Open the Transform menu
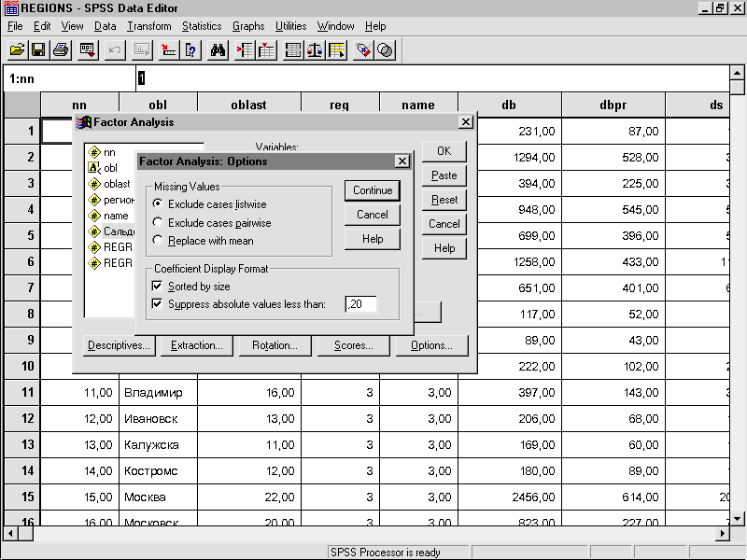This screenshot has height=560, width=747. point(149,26)
